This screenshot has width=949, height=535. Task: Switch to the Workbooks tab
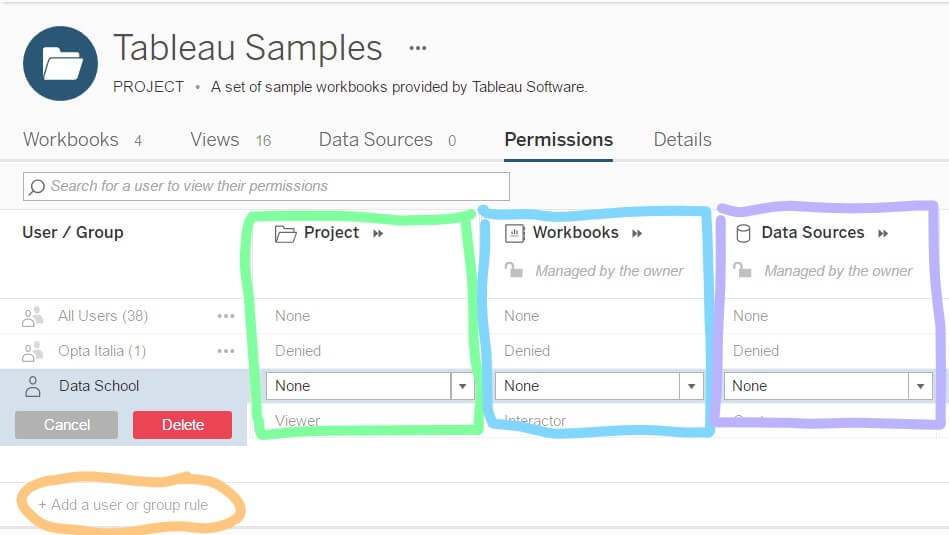70,140
